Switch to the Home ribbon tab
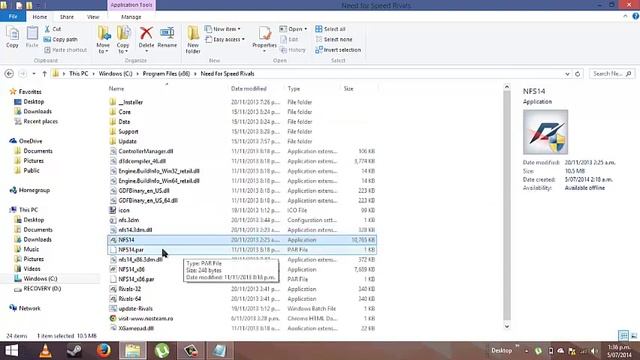This screenshot has height=360, width=640. (40, 17)
